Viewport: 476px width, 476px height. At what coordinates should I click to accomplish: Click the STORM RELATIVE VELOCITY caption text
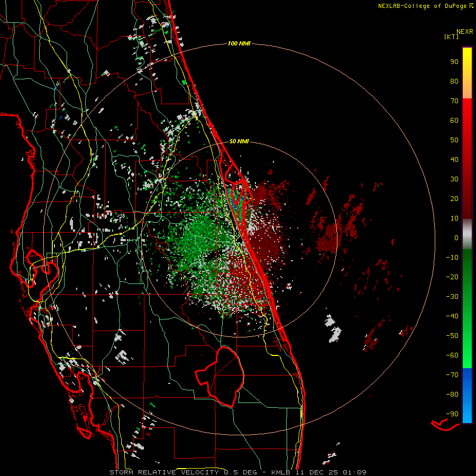tap(164, 472)
